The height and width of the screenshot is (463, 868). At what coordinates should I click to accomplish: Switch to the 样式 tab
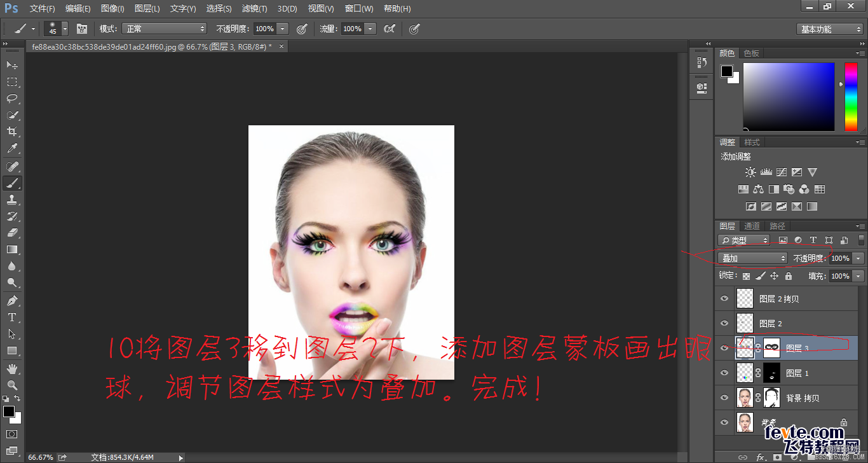click(752, 142)
